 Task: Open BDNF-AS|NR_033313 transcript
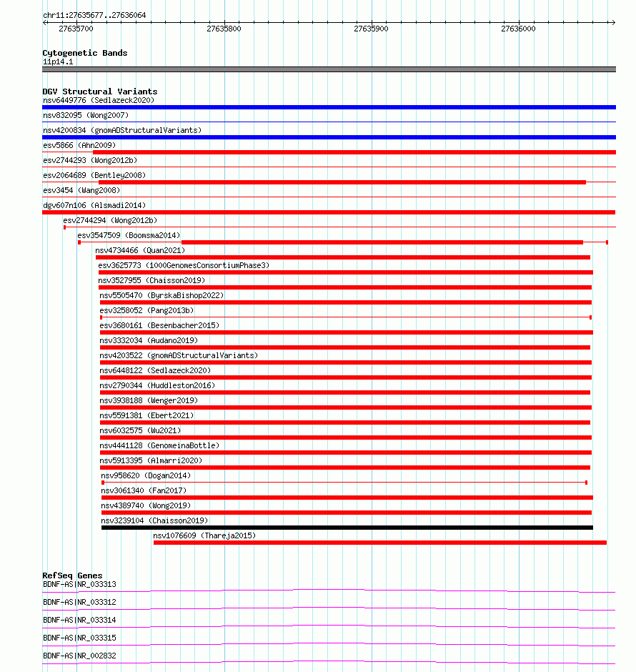[x=79, y=584]
